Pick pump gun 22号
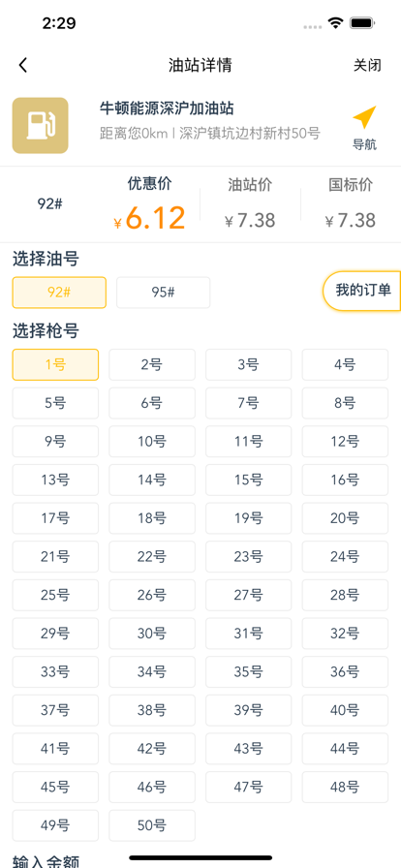 152,557
